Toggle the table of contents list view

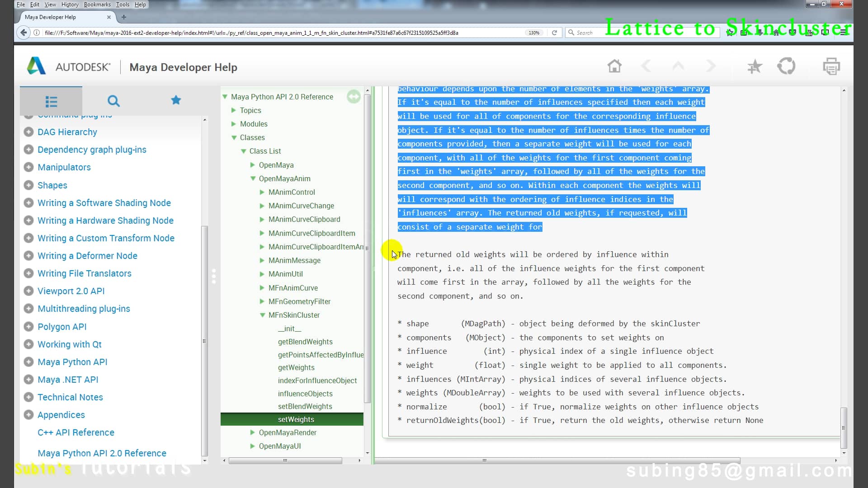tap(51, 101)
